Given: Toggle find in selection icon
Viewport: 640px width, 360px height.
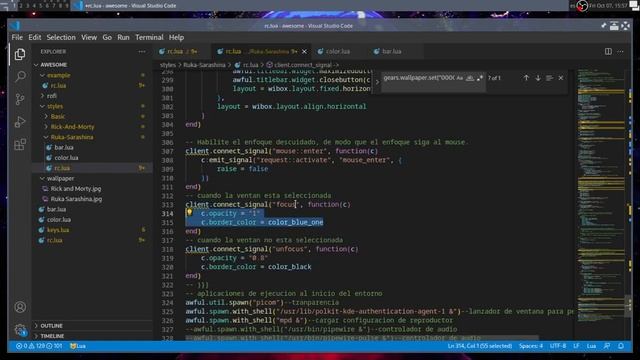Looking at the screenshot, I should coord(549,78).
